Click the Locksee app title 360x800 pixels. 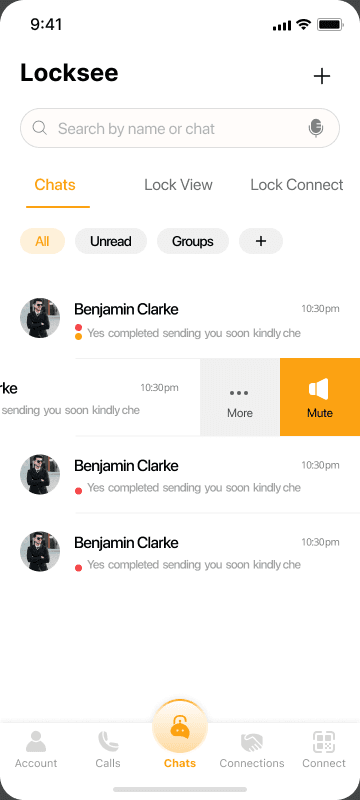pyautogui.click(x=69, y=73)
